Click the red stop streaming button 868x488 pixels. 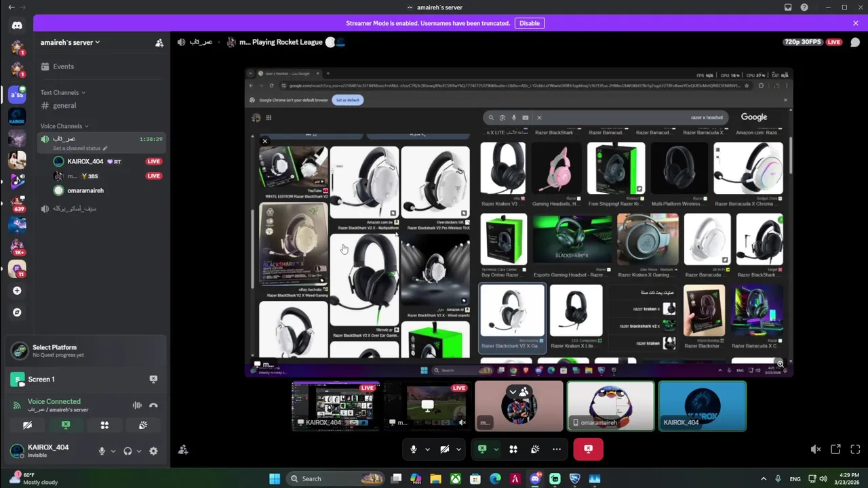pos(588,449)
